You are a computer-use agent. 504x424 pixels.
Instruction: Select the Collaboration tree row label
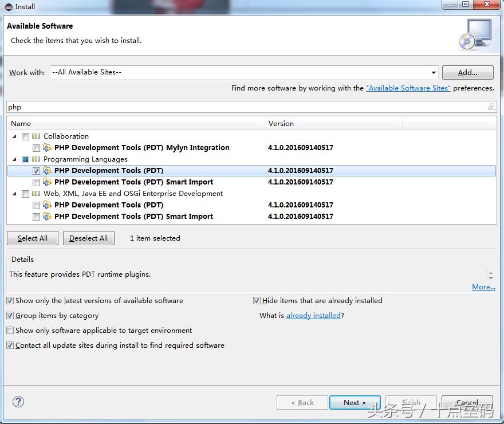tap(66, 136)
